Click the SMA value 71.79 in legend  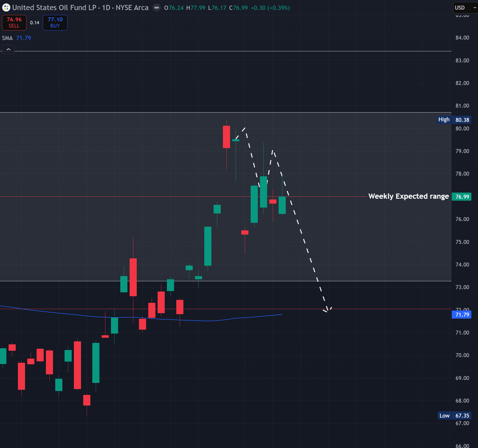pos(24,38)
